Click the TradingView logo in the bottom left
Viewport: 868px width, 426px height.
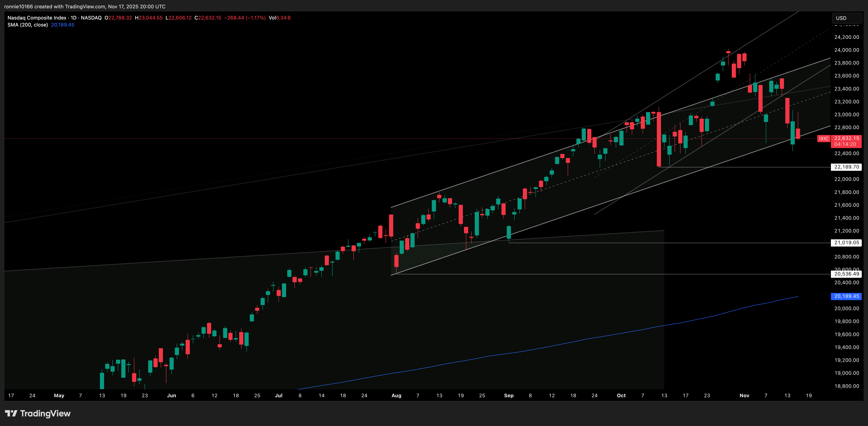coord(38,414)
